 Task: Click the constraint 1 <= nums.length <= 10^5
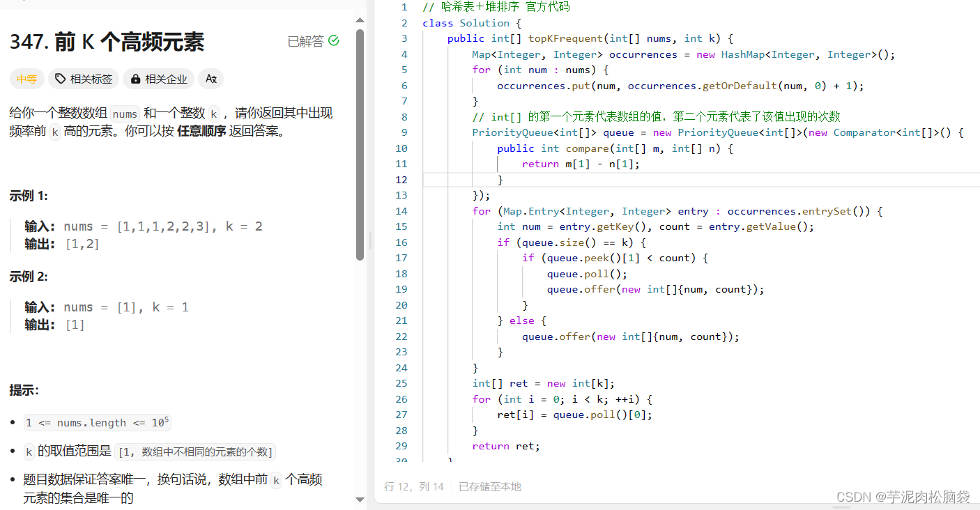point(97,422)
